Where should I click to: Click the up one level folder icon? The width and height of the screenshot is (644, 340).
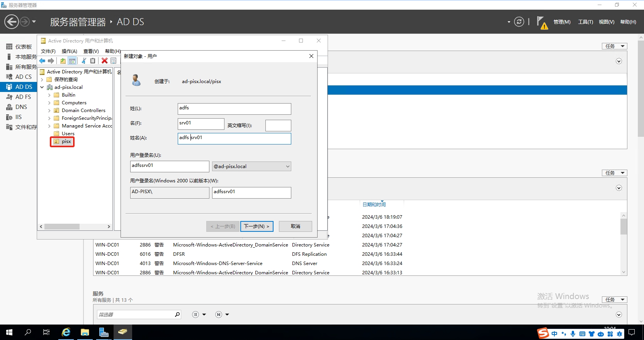point(63,61)
